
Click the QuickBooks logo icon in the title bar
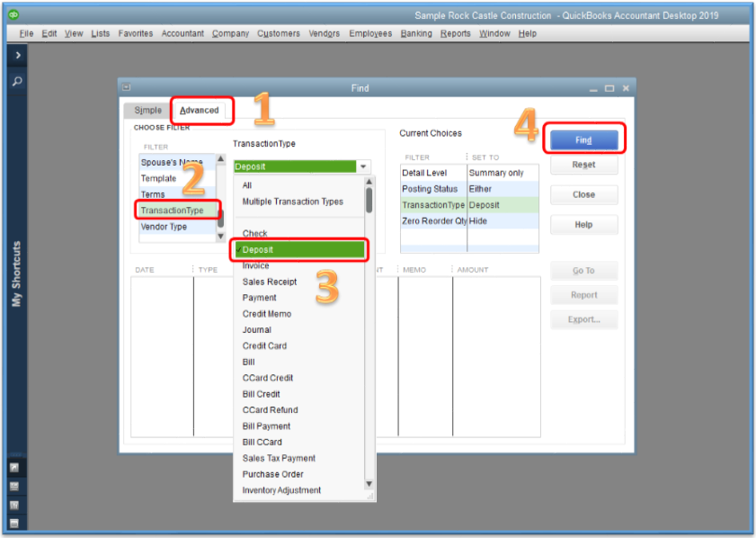coord(13,15)
